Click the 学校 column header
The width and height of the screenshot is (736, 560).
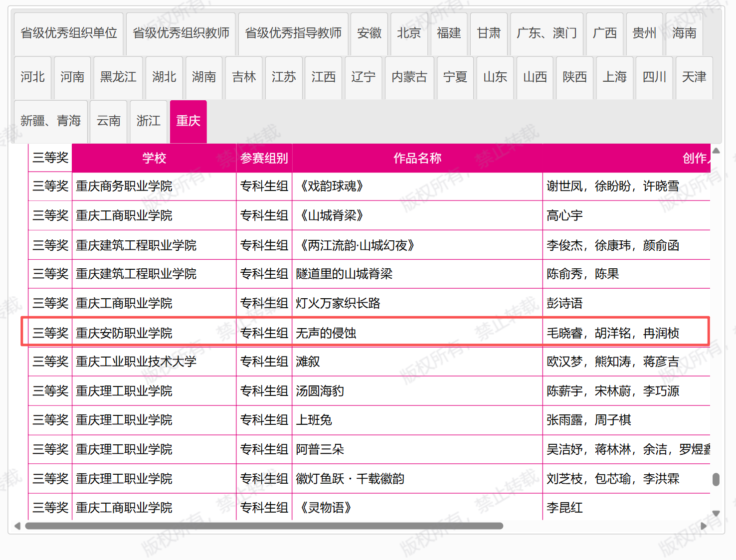154,159
